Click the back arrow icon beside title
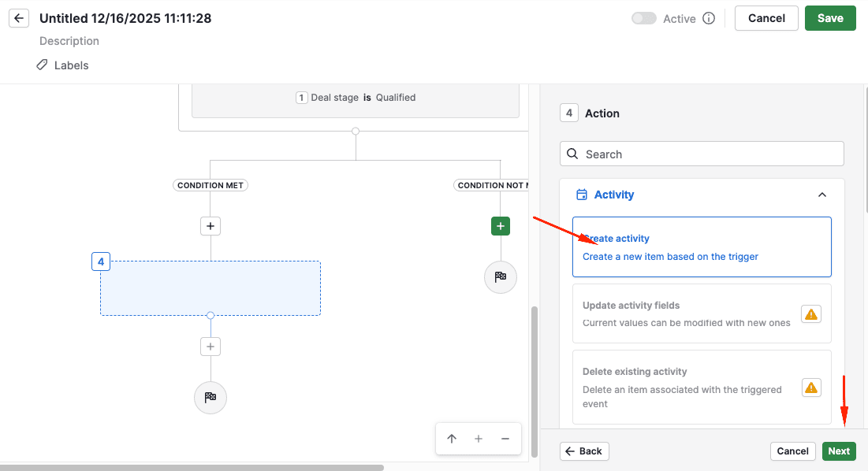 click(19, 18)
